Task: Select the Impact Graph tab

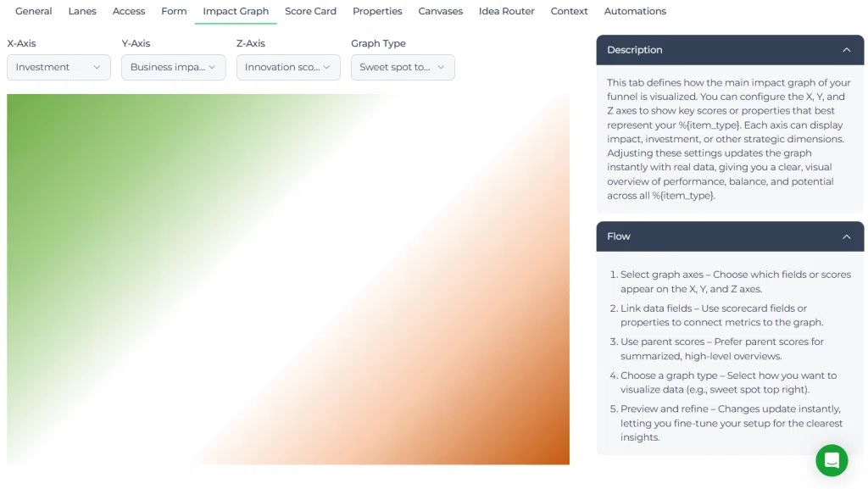Action: 236,11
